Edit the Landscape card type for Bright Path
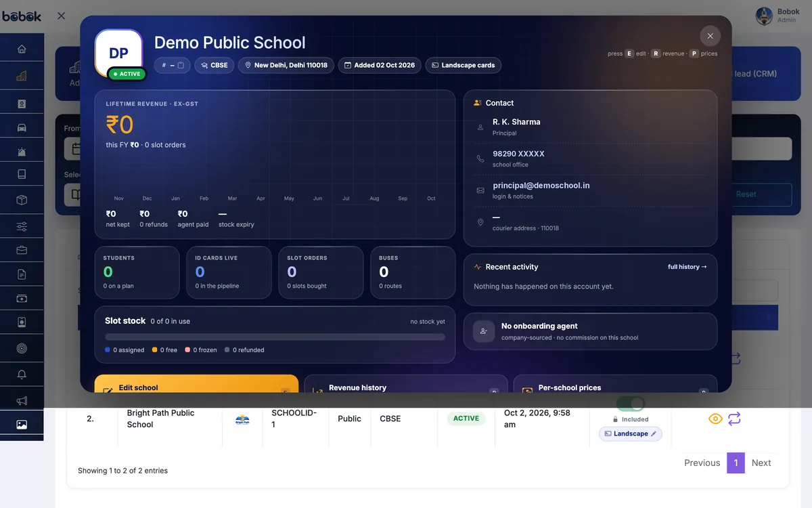 tap(631, 433)
